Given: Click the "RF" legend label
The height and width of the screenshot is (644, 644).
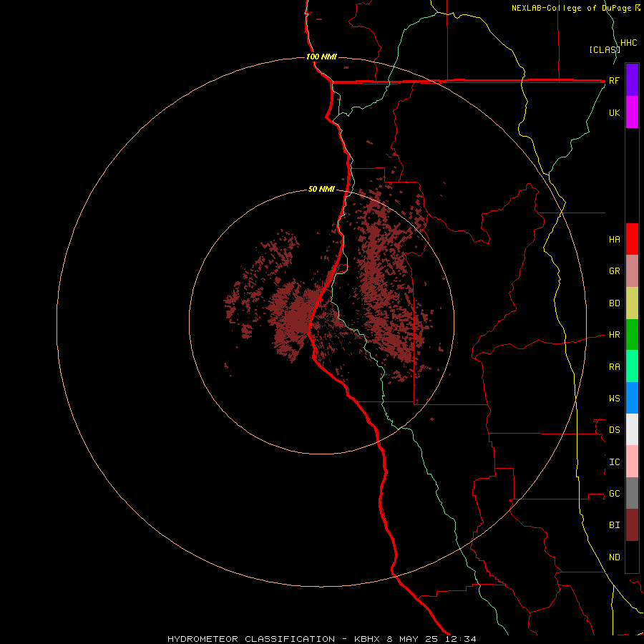Looking at the screenshot, I should pyautogui.click(x=614, y=80).
